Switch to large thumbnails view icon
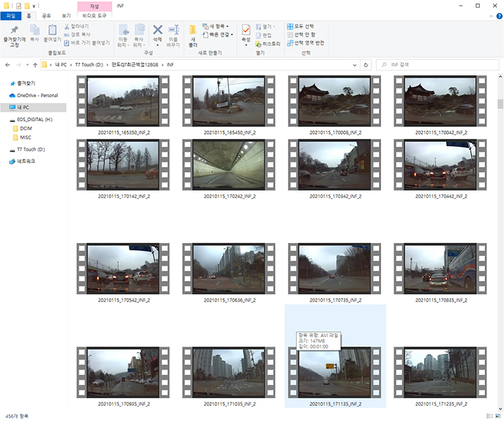The image size is (504, 421). tap(498, 416)
